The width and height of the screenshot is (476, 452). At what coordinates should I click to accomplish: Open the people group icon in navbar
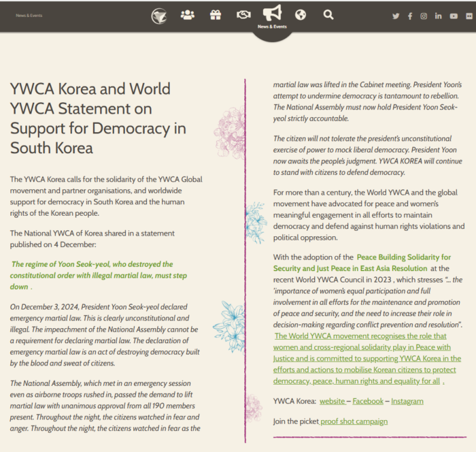click(x=188, y=15)
